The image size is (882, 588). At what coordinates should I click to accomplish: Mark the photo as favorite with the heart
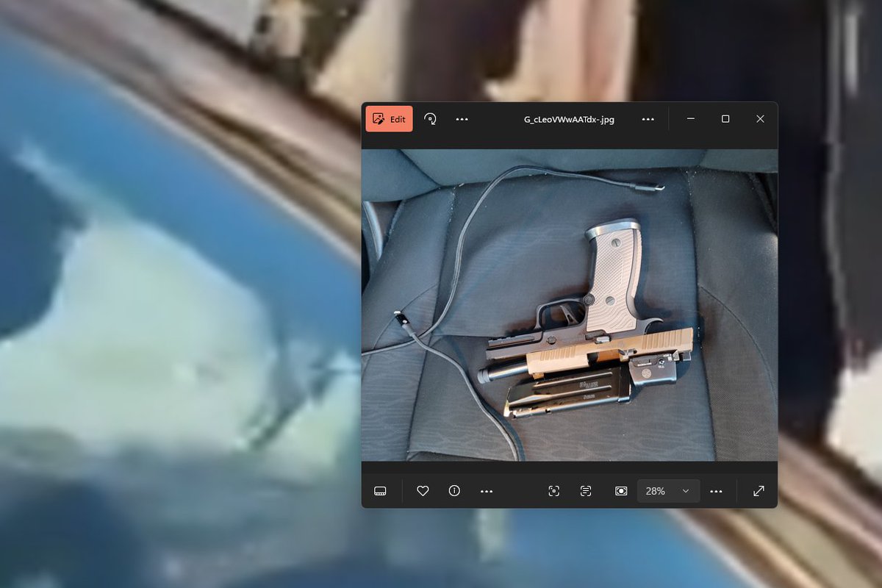click(x=423, y=491)
